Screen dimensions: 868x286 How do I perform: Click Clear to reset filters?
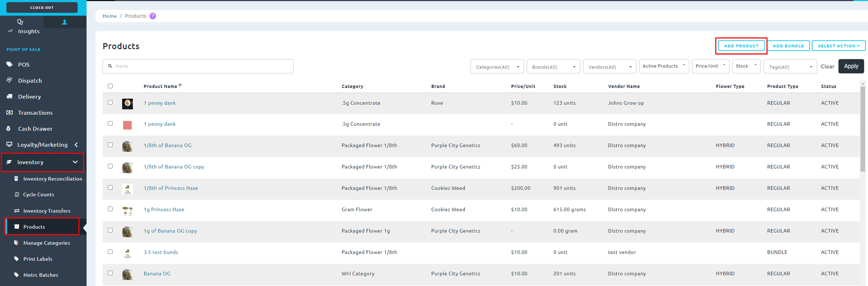827,66
